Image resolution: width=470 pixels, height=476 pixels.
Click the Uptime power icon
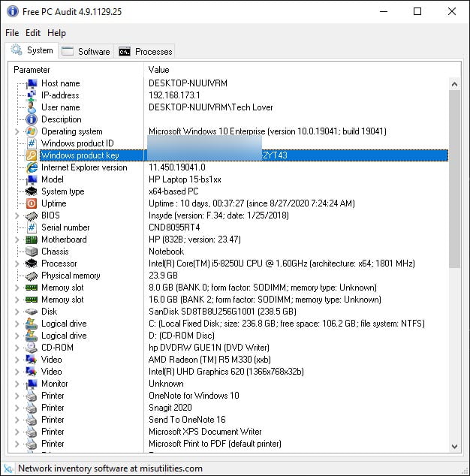(x=32, y=203)
